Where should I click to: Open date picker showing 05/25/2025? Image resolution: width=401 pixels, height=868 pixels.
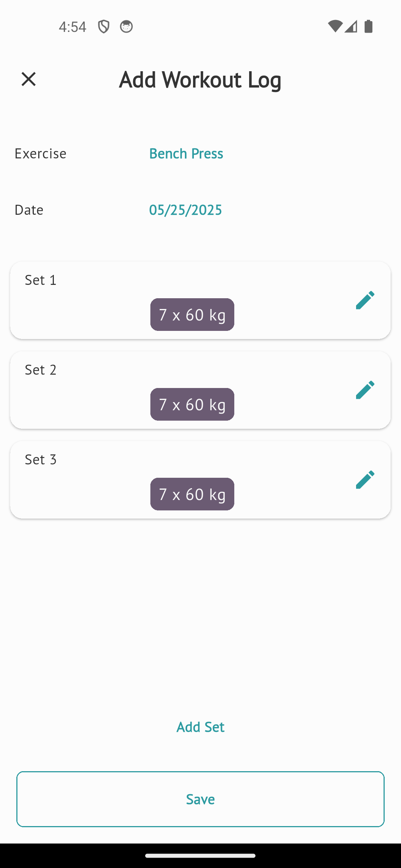click(x=185, y=210)
